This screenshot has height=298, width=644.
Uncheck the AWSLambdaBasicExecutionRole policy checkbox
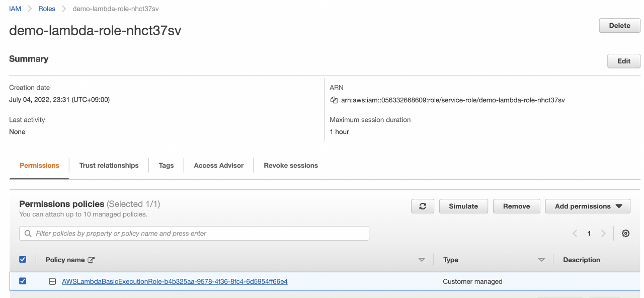tap(23, 281)
